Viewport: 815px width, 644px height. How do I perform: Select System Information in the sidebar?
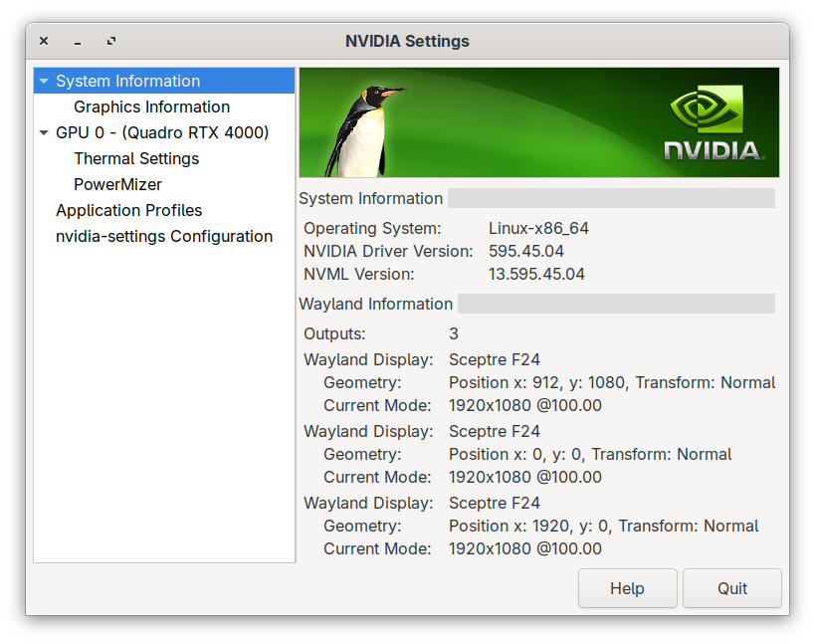(127, 82)
